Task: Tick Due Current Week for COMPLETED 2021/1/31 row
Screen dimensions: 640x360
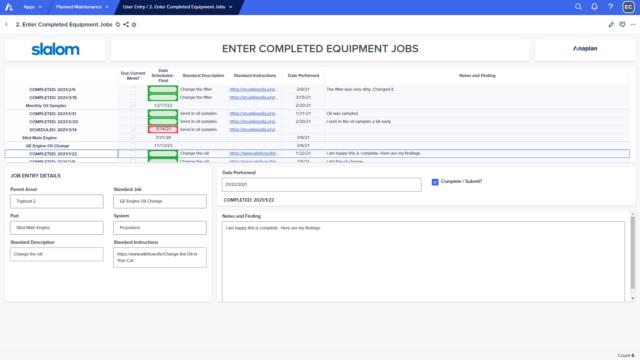Action: tap(133, 113)
